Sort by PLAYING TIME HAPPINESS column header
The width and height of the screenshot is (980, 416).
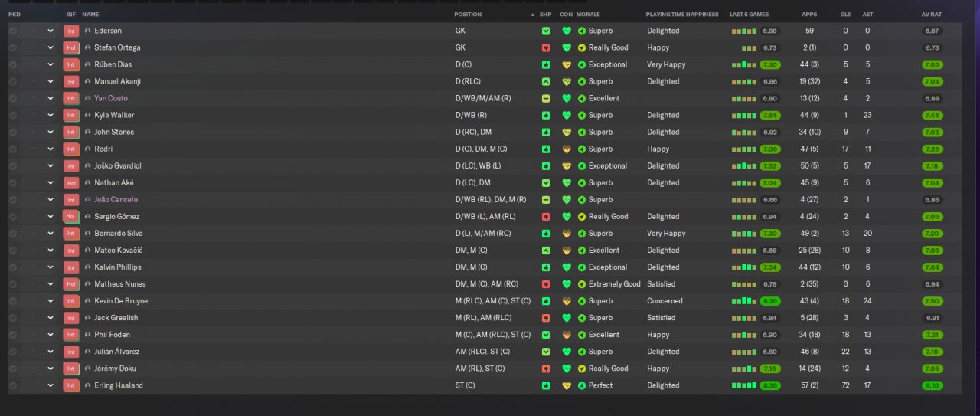point(682,15)
